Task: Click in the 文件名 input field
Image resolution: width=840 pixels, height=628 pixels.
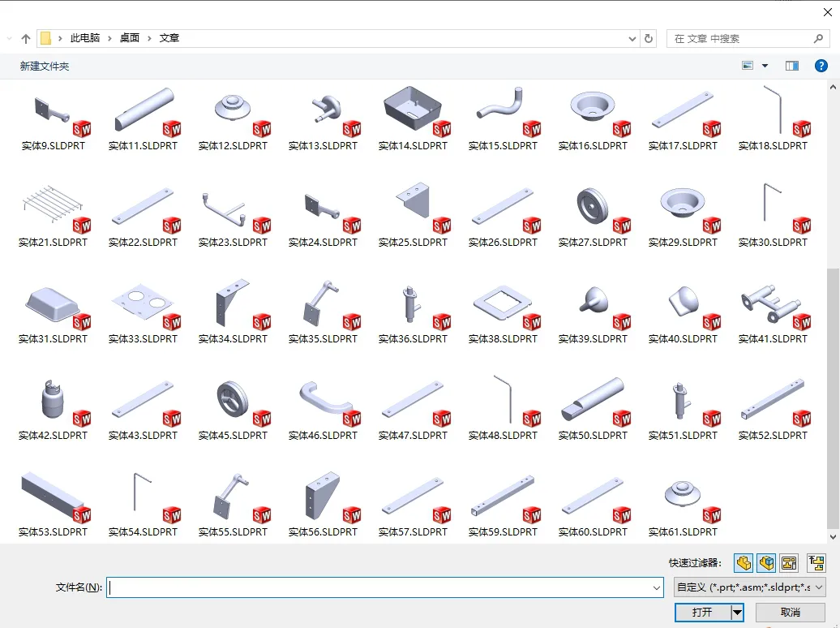Action: click(385, 587)
